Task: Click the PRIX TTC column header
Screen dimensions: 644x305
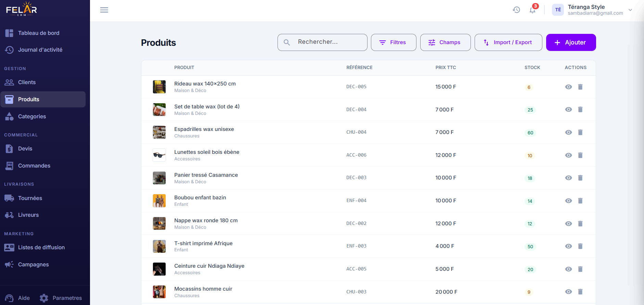Action: (446, 68)
